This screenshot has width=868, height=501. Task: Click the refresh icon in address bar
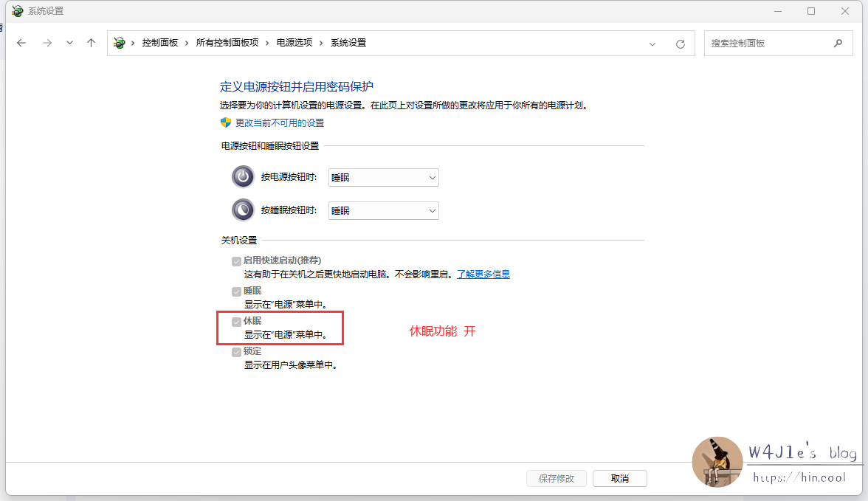pyautogui.click(x=680, y=43)
